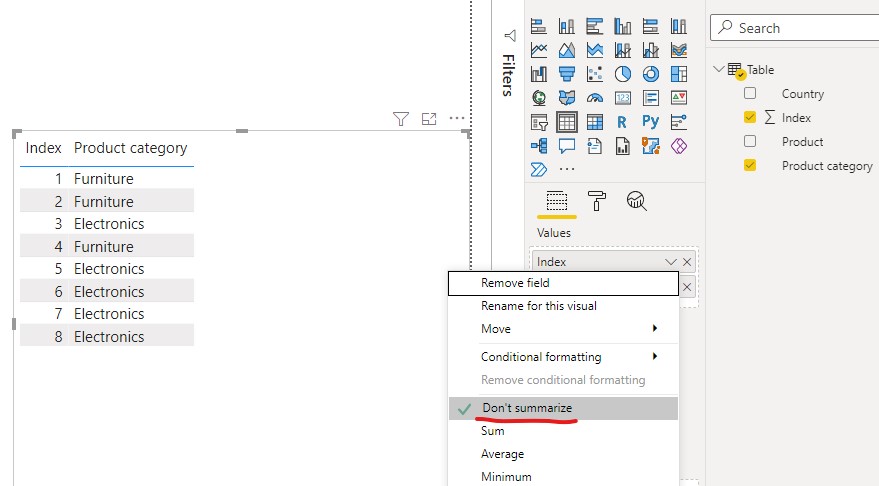Image resolution: width=879 pixels, height=486 pixels.
Task: Select Sum aggregation
Action: [563, 431]
